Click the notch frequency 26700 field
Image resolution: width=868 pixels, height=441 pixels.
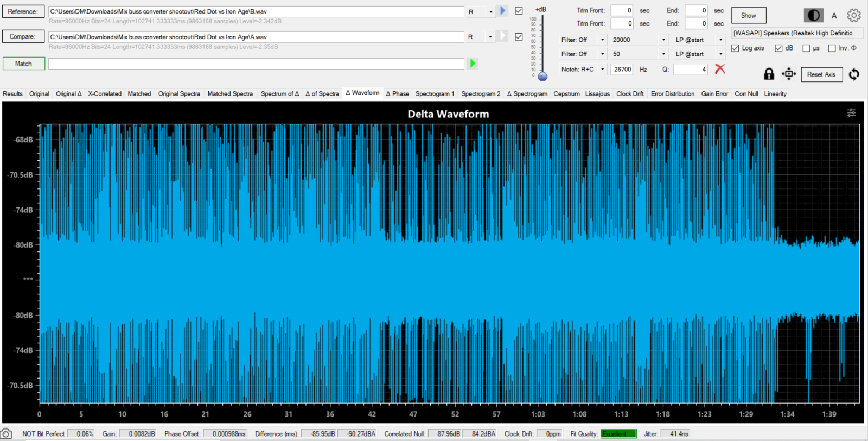coord(622,69)
